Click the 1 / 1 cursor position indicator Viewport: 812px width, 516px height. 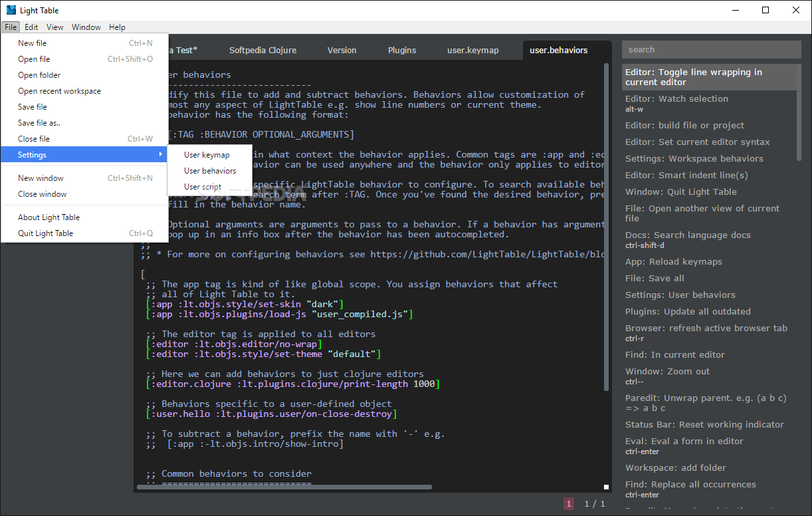tap(595, 504)
